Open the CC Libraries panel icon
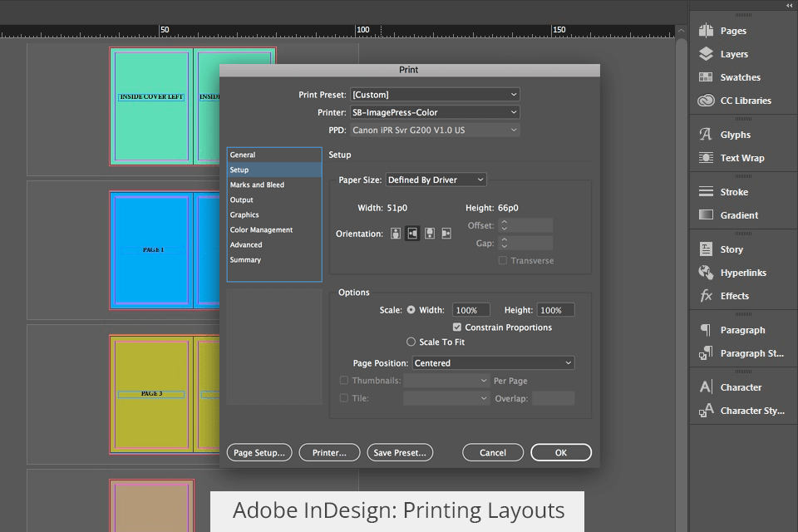The height and width of the screenshot is (532, 798). [706, 101]
